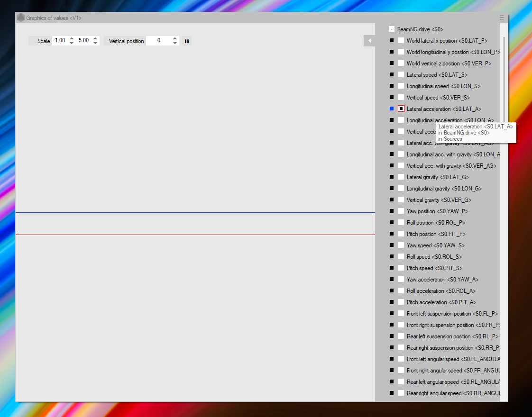
Task: Click the black color square beside Lateral speed
Action: 392,74
